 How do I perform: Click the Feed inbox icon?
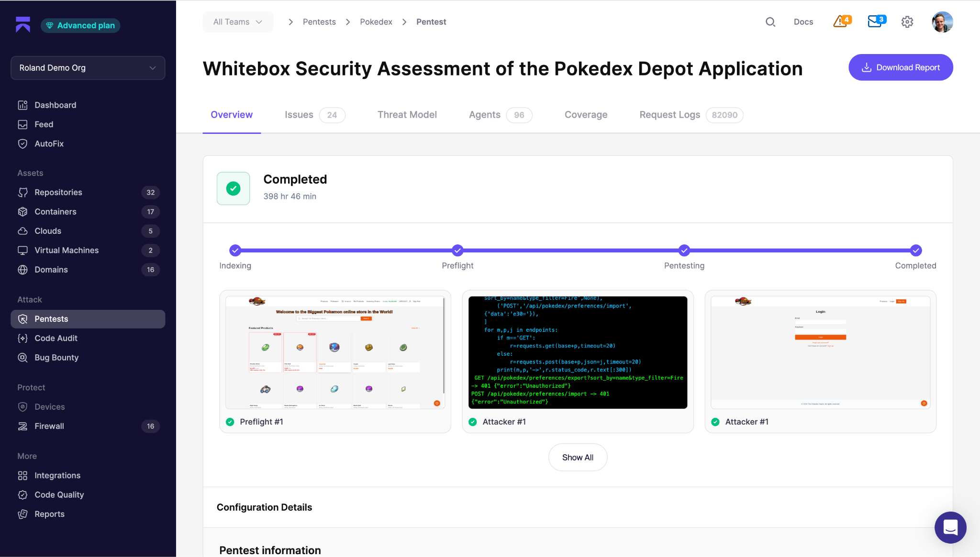click(x=22, y=124)
